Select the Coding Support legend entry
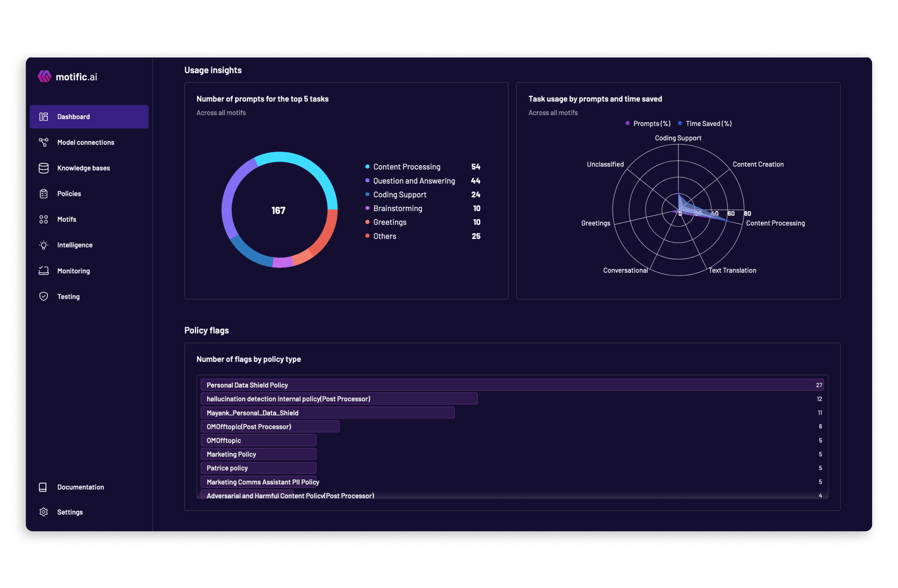 [x=400, y=194]
